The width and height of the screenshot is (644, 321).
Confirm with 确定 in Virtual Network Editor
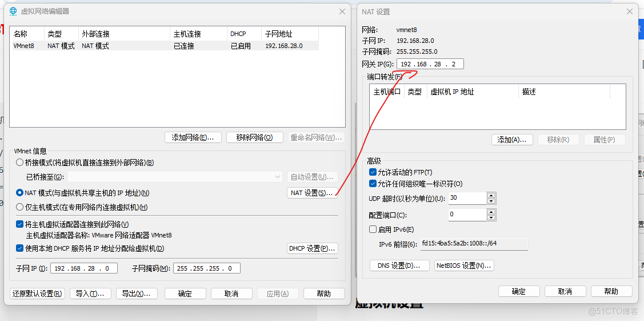point(185,294)
